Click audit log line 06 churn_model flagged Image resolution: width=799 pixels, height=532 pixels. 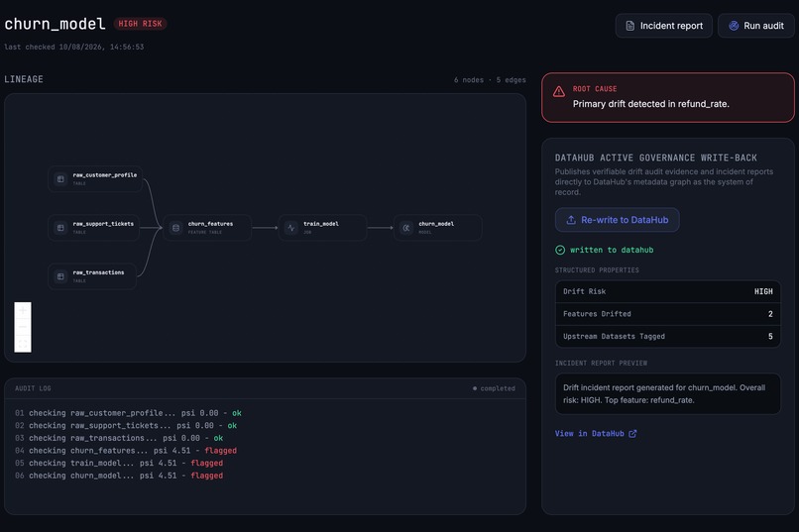(x=119, y=476)
